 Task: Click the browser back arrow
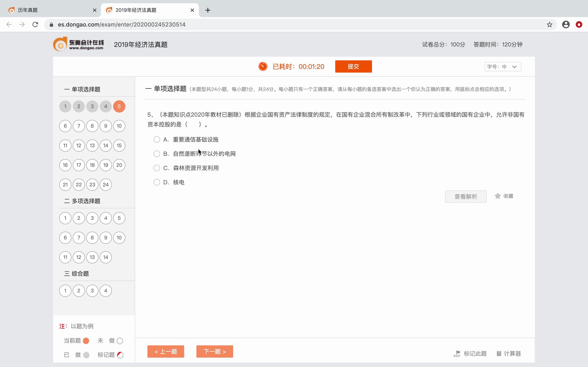(x=9, y=24)
